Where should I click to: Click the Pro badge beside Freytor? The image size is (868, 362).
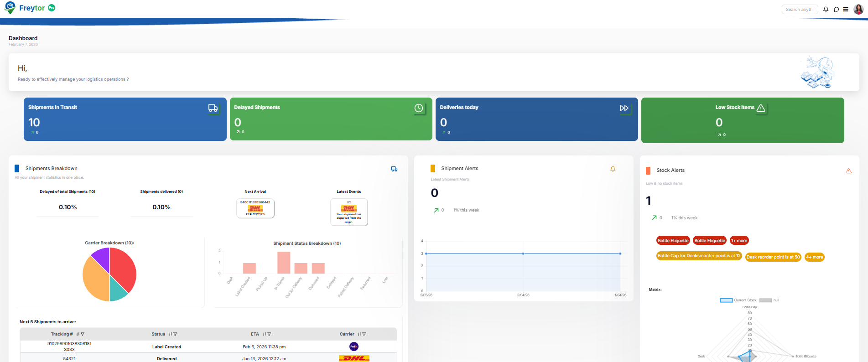[52, 8]
